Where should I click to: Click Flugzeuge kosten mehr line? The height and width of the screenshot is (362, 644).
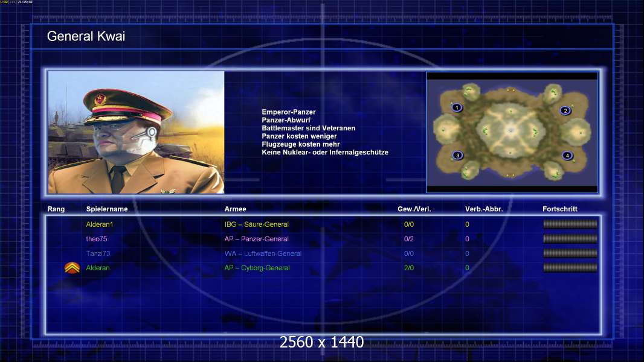pos(301,144)
